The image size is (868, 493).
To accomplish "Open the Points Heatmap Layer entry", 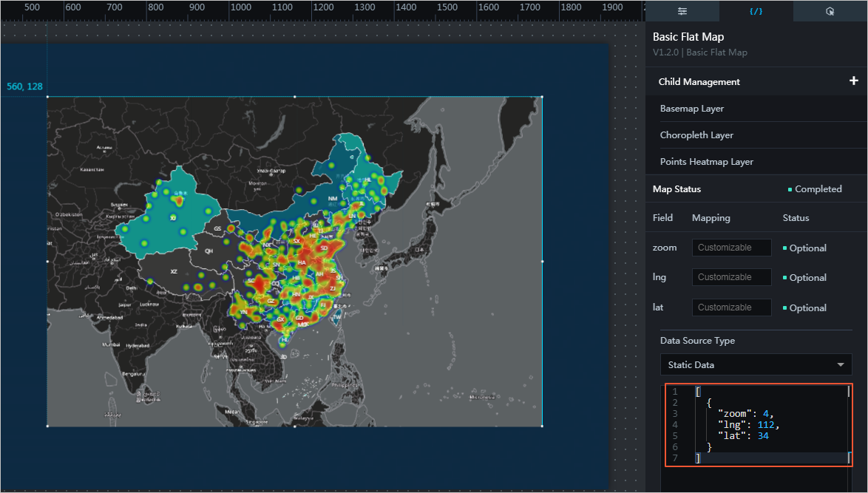I will point(706,162).
